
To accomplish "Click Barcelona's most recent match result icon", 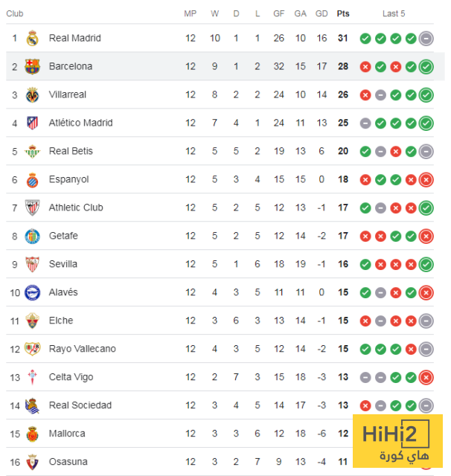I will [426, 67].
